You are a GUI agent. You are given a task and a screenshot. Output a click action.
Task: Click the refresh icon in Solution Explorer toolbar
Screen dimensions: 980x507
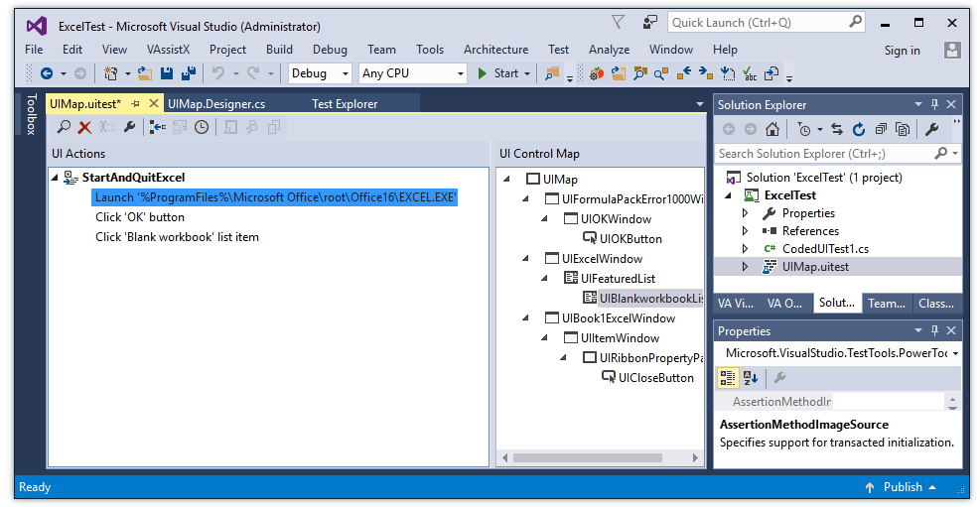tap(858, 129)
